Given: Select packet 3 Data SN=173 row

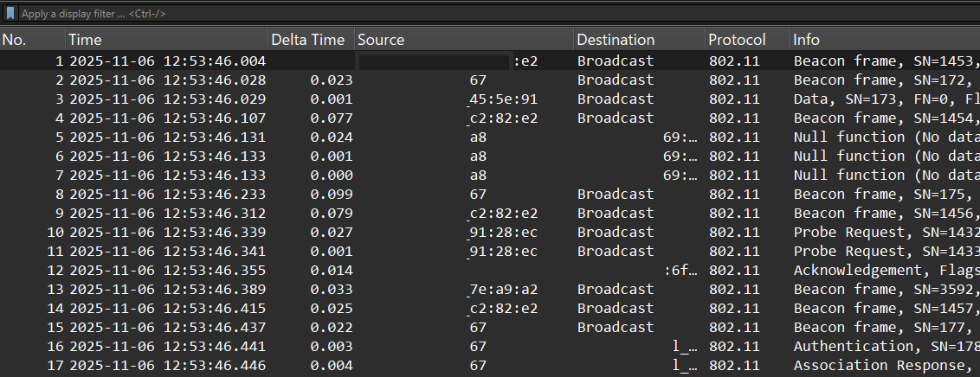Looking at the screenshot, I should (x=490, y=99).
